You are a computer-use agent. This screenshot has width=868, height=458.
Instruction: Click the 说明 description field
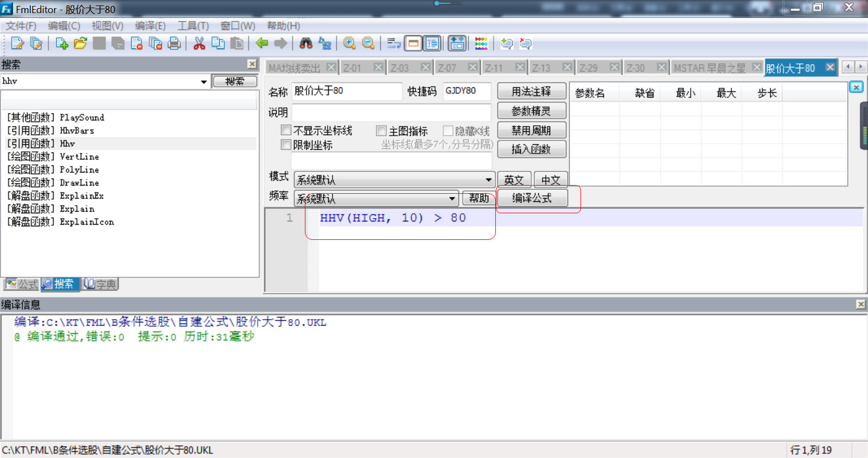391,112
